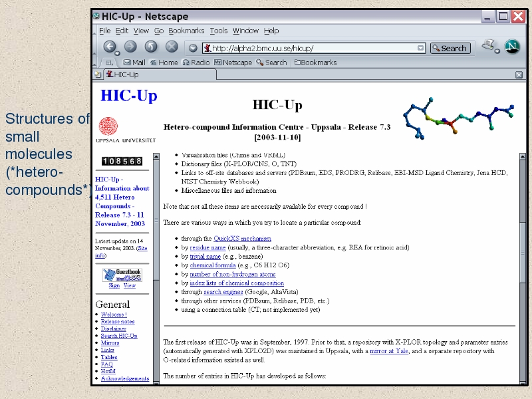Open the Bookmarks folder in personal toolbar
The height and width of the screenshot is (399, 532).
[315, 63]
